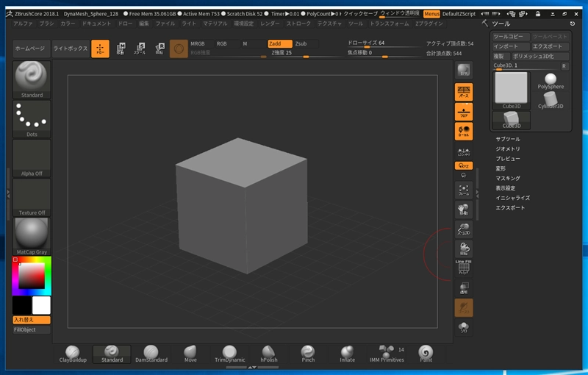Select the IMM Primitives brush
This screenshot has width=588, height=375.
coord(387,354)
